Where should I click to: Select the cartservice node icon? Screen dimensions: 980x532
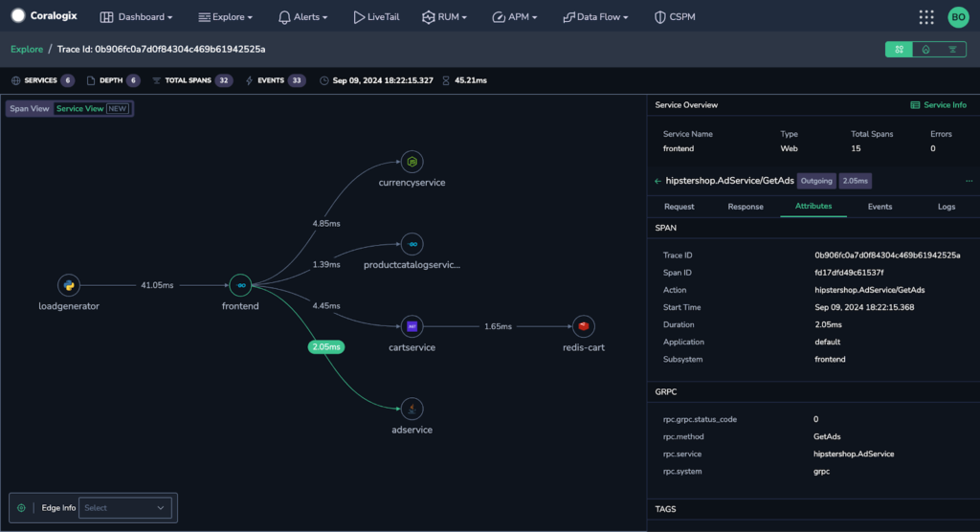coord(412,326)
